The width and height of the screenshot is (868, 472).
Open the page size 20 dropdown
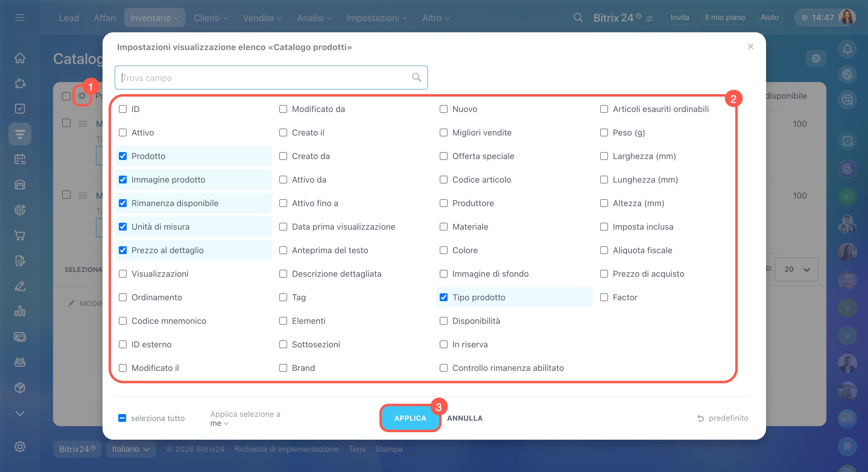click(796, 269)
